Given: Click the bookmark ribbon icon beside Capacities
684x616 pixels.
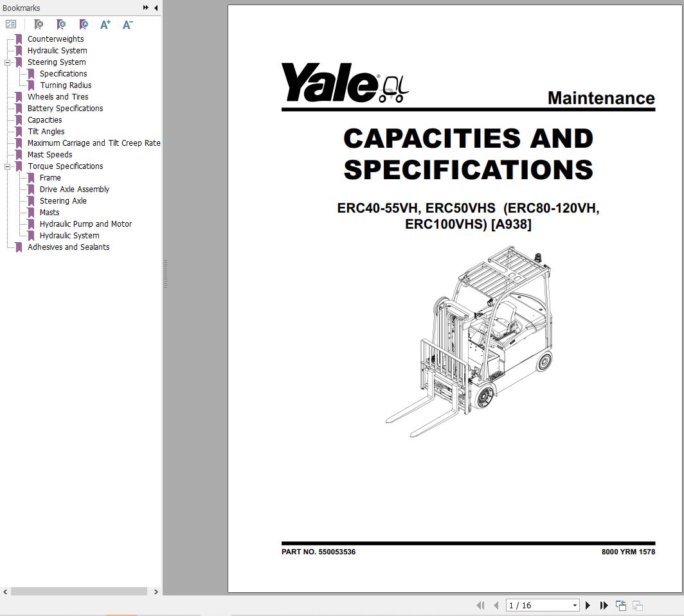Looking at the screenshot, I should [19, 120].
